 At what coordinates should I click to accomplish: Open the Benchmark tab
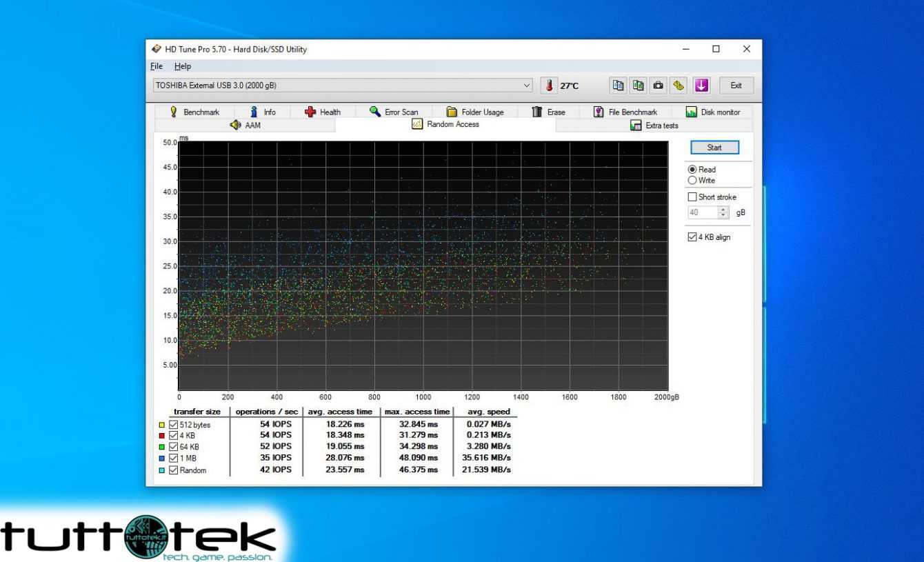[x=194, y=112]
